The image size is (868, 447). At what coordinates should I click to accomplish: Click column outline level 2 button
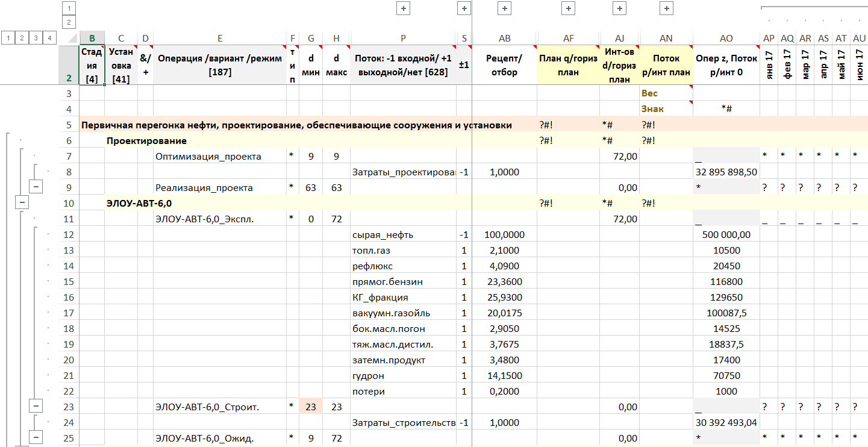[x=69, y=23]
